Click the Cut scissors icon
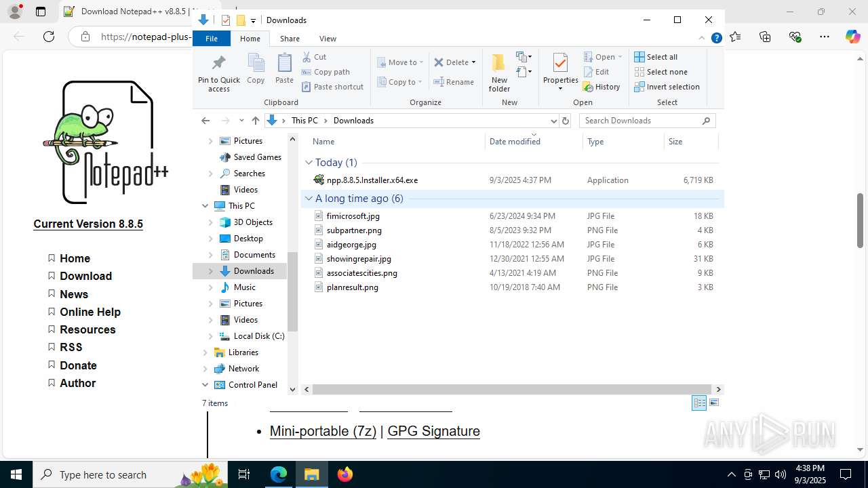868x488 pixels. click(307, 57)
